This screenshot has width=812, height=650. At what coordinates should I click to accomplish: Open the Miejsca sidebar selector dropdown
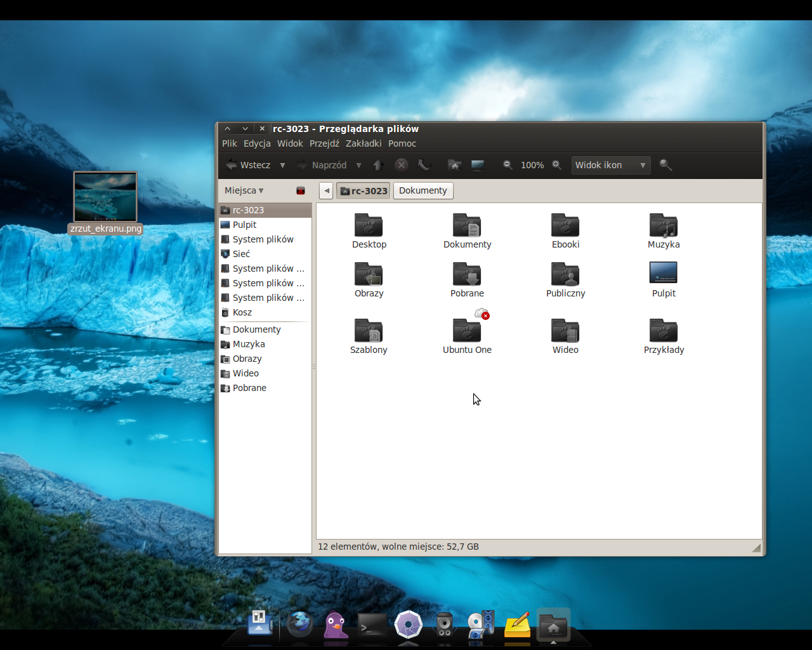click(x=244, y=190)
